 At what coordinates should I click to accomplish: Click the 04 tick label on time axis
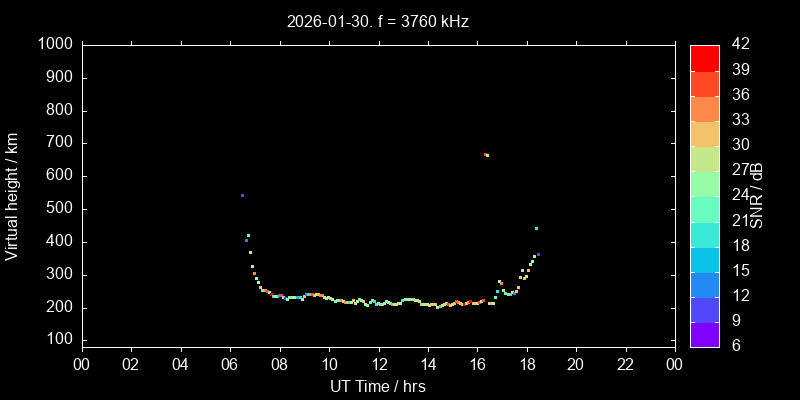(180, 364)
